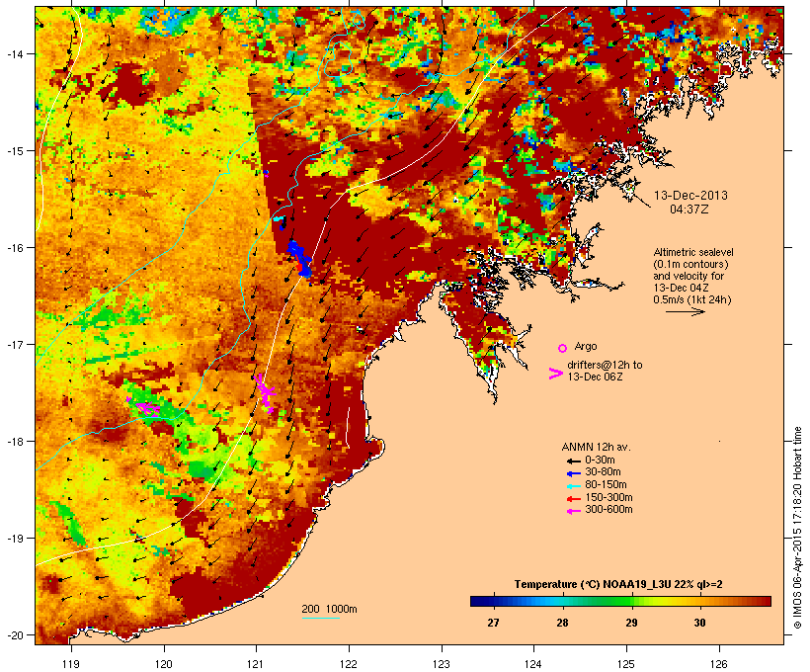The height and width of the screenshot is (672, 810).
Task: Click the -17 latitude axis label
Action: tap(15, 344)
